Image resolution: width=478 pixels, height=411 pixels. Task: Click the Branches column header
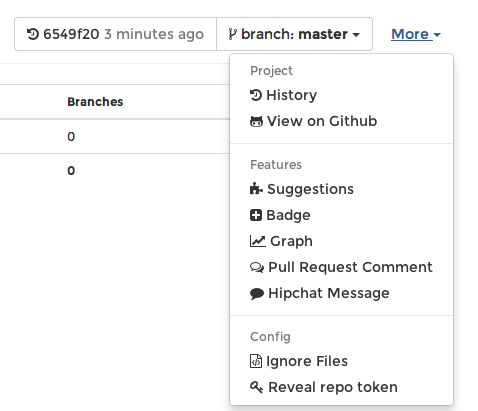click(95, 102)
